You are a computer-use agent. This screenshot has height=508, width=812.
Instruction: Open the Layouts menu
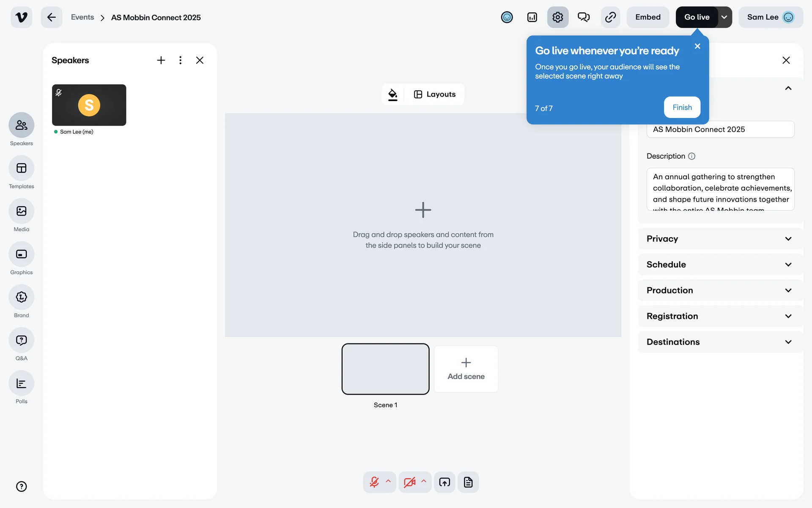tap(435, 94)
